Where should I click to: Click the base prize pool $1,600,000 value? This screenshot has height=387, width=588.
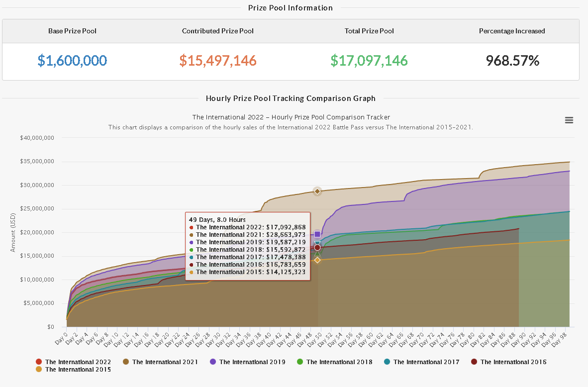pyautogui.click(x=72, y=60)
